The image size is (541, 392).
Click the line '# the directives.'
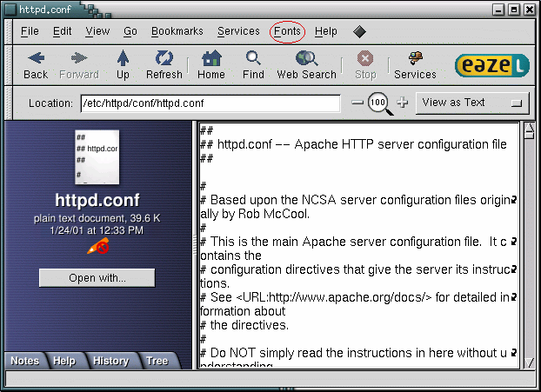tap(244, 325)
